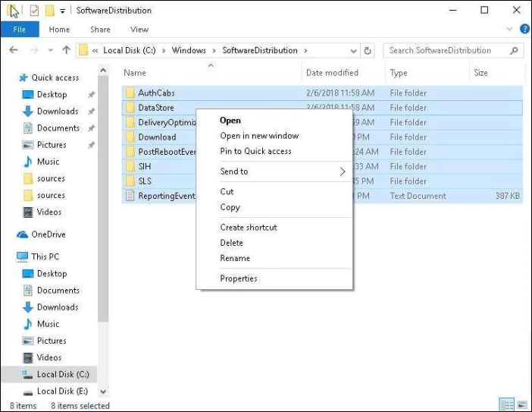
Task: Click the AuthCabs folder icon
Action: coord(129,93)
